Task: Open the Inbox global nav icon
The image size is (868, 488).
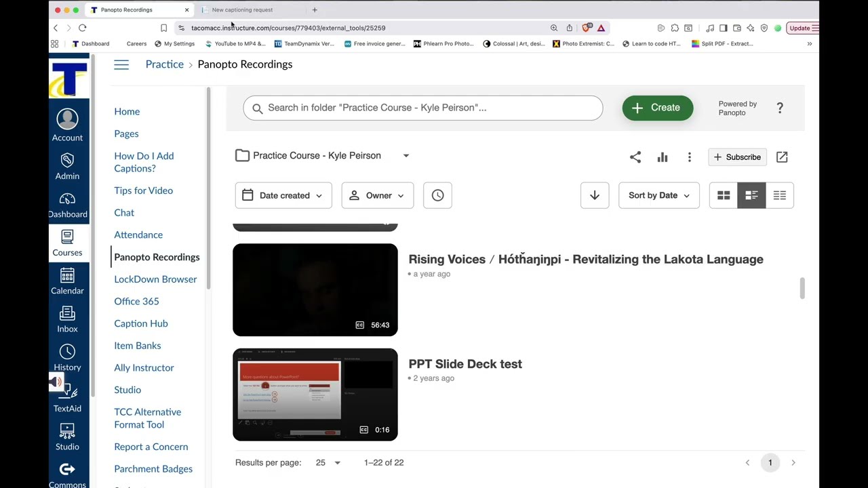Action: [67, 319]
